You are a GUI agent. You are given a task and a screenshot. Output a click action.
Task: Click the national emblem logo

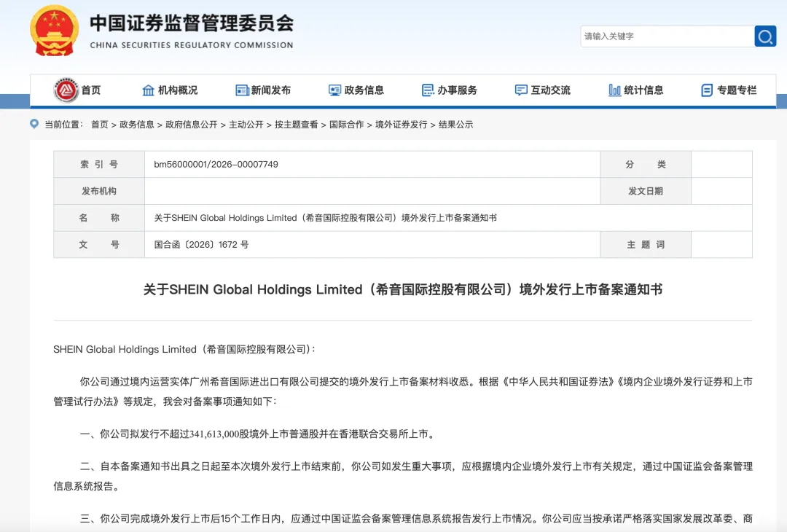point(54,31)
